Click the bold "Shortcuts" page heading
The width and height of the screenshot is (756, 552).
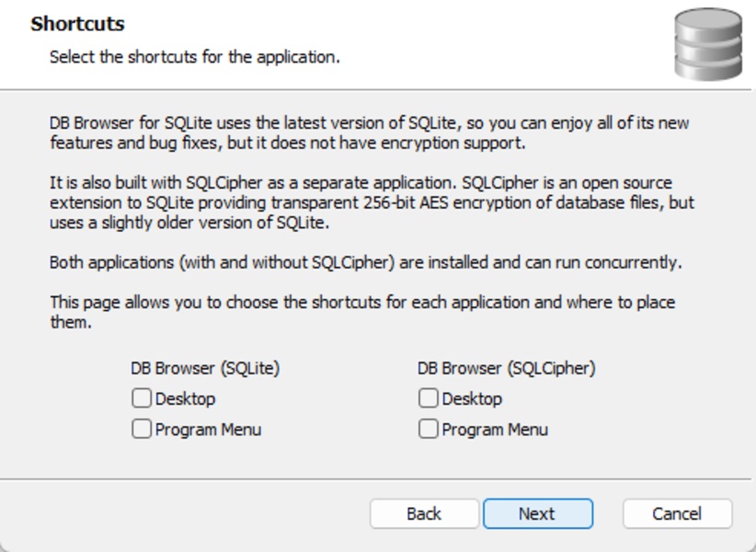click(x=77, y=24)
